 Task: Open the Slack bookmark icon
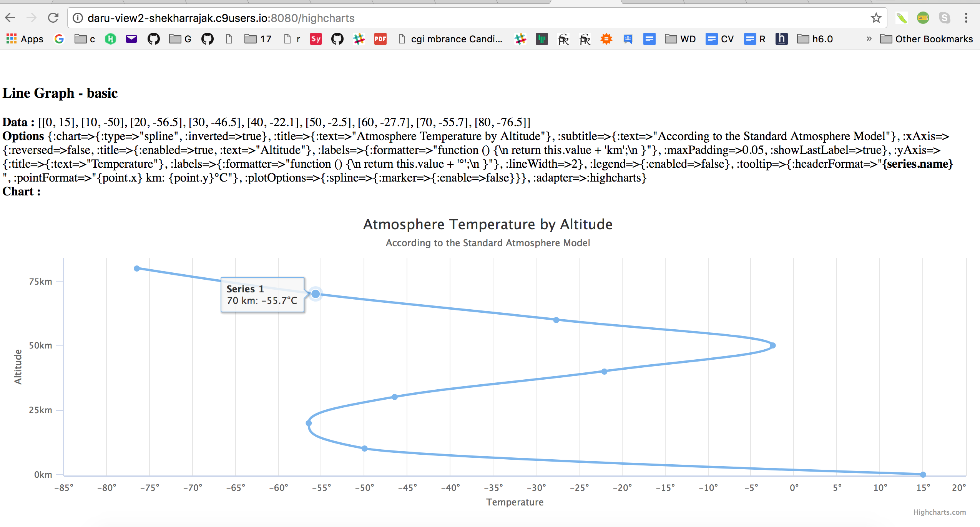[359, 39]
